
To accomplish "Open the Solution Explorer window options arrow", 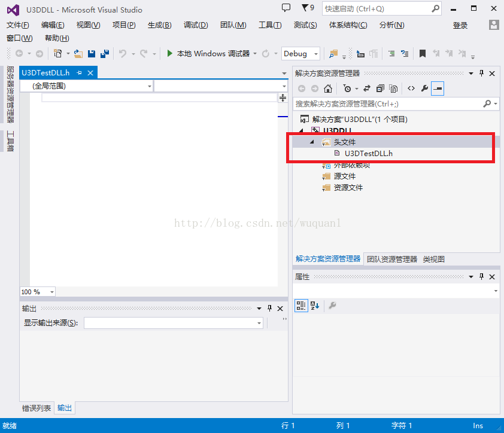I will (471, 73).
